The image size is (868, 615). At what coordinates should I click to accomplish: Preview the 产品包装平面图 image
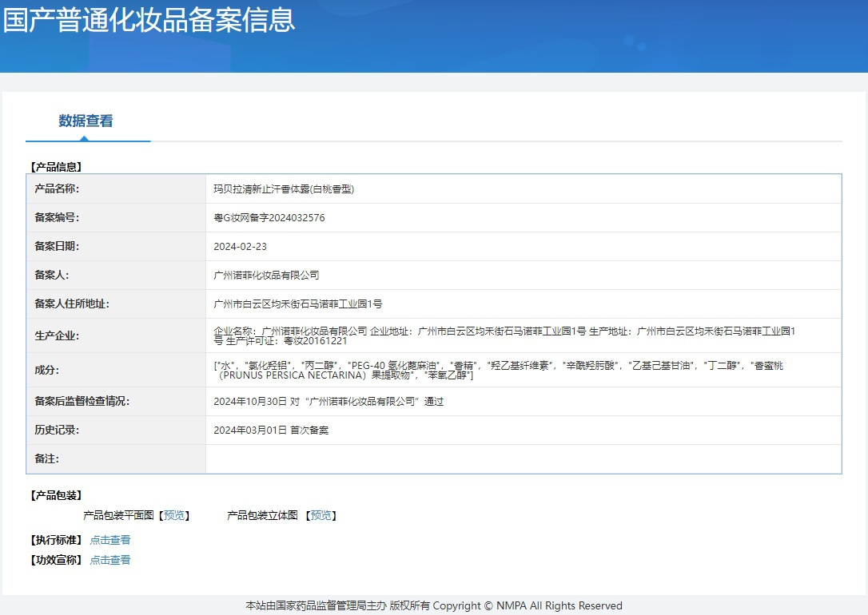tap(174, 515)
